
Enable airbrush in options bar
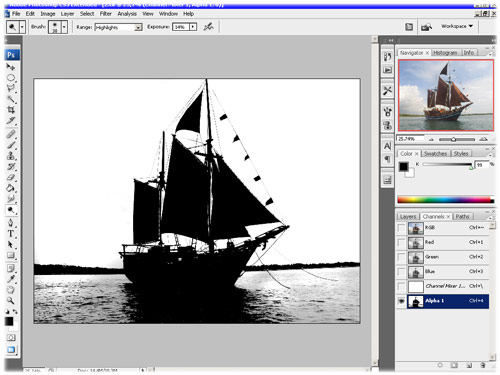tap(209, 27)
